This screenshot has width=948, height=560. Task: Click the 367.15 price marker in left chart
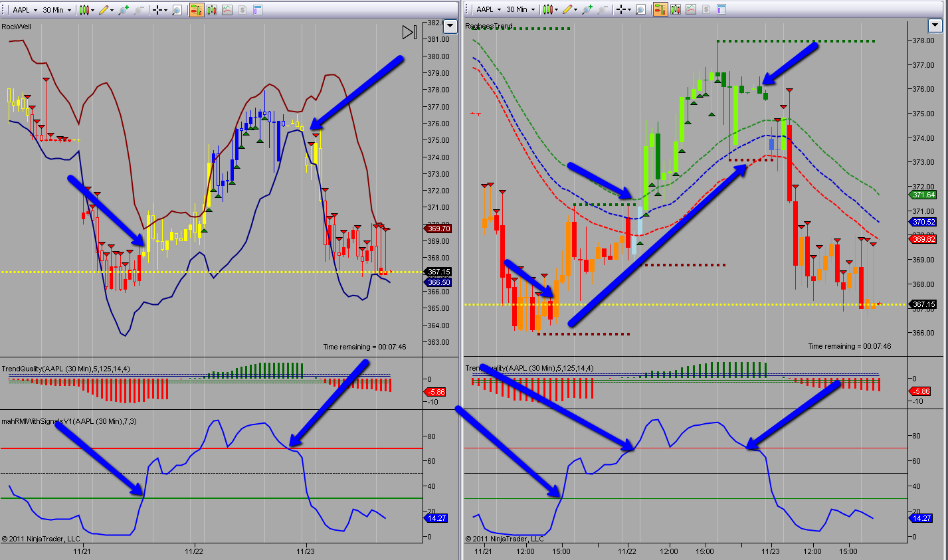pos(438,272)
